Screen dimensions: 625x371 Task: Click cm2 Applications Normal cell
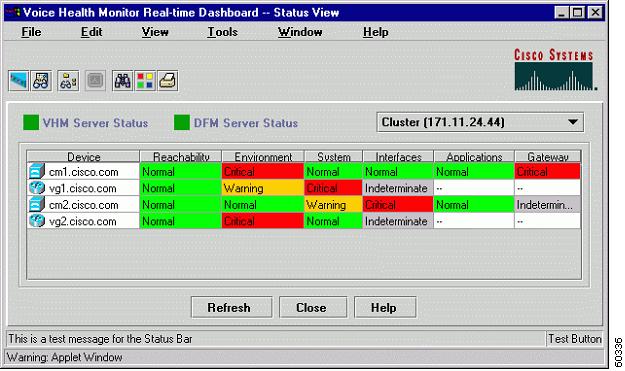[x=474, y=204]
